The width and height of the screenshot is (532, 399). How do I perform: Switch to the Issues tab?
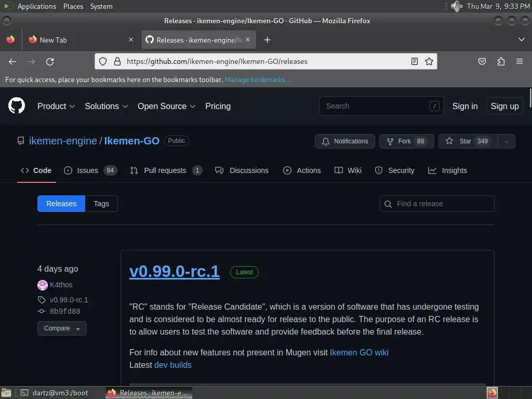[x=90, y=170]
